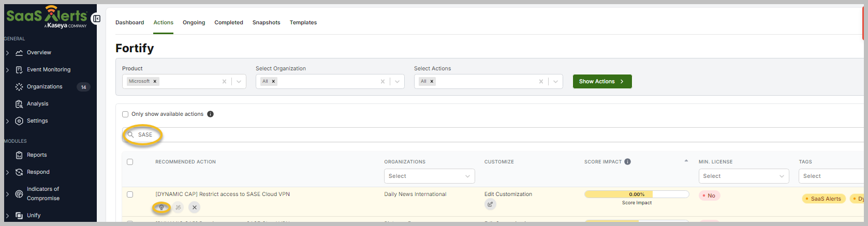Image resolution: width=868 pixels, height=226 pixels.
Task: Enable Only show available actions checkbox
Action: (x=125, y=114)
